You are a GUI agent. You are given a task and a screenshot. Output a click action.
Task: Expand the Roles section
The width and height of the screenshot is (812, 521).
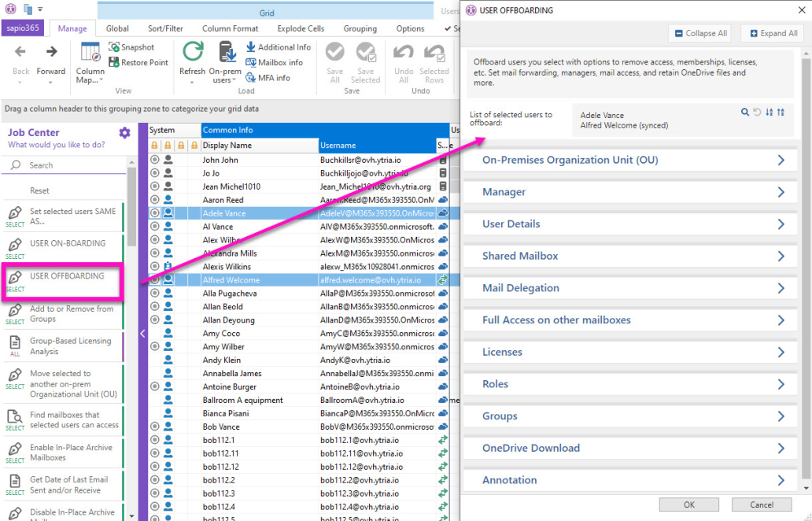tap(630, 384)
